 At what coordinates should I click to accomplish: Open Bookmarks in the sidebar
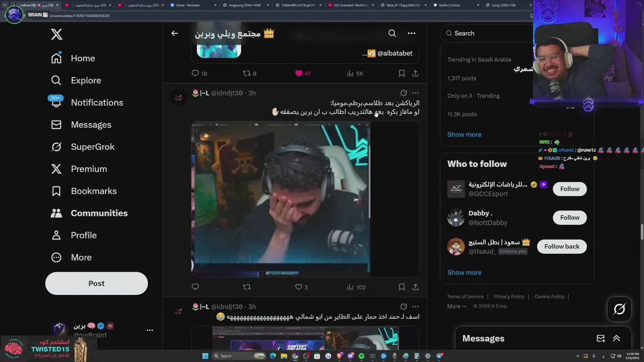(x=84, y=191)
